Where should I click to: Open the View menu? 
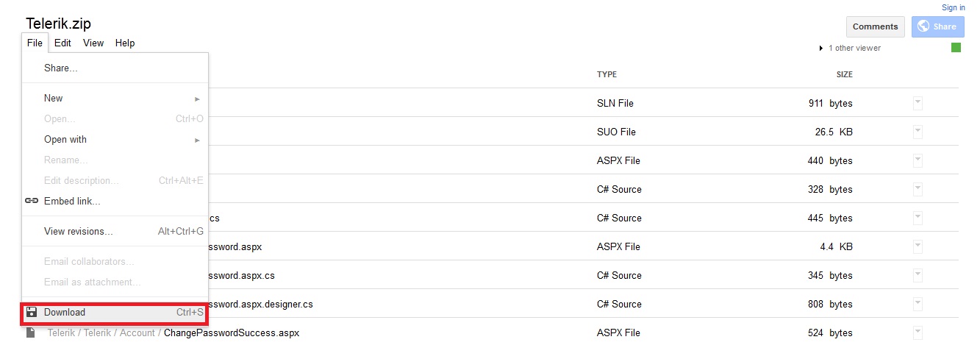[x=93, y=43]
